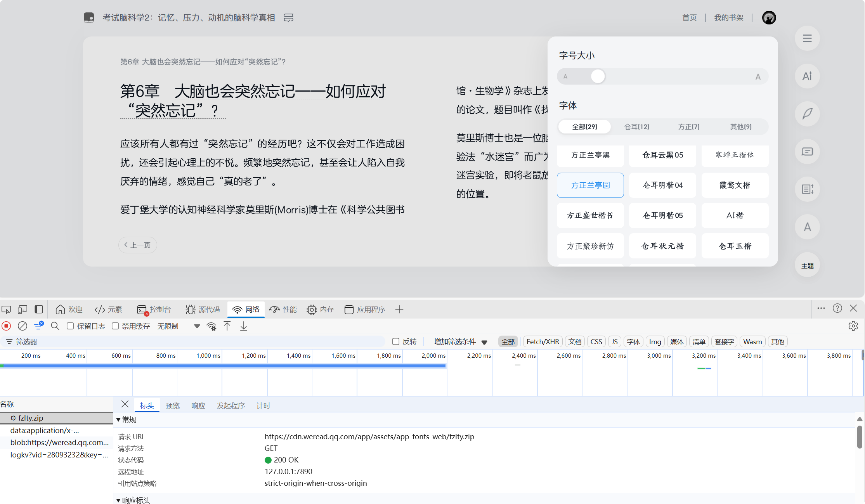Select the 仓耳明楷 04 font
This screenshot has height=504, width=865.
[x=662, y=185]
